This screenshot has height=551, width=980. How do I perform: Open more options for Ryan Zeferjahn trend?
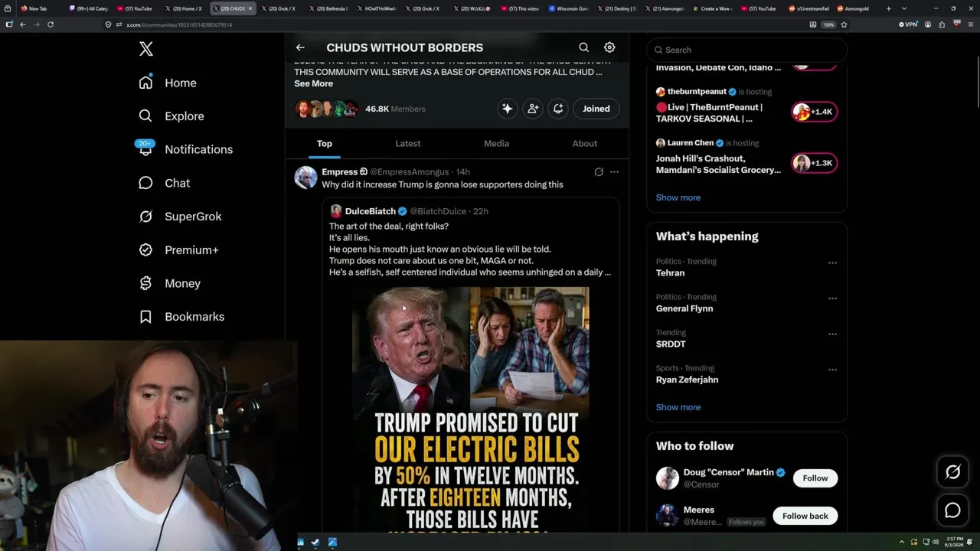coord(832,370)
